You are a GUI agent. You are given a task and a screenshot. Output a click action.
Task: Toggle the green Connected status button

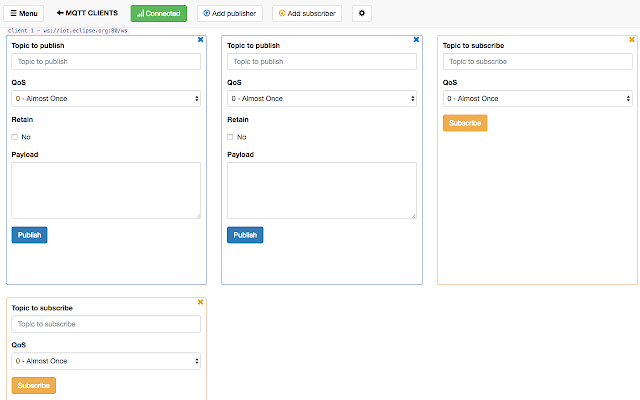[x=159, y=13]
